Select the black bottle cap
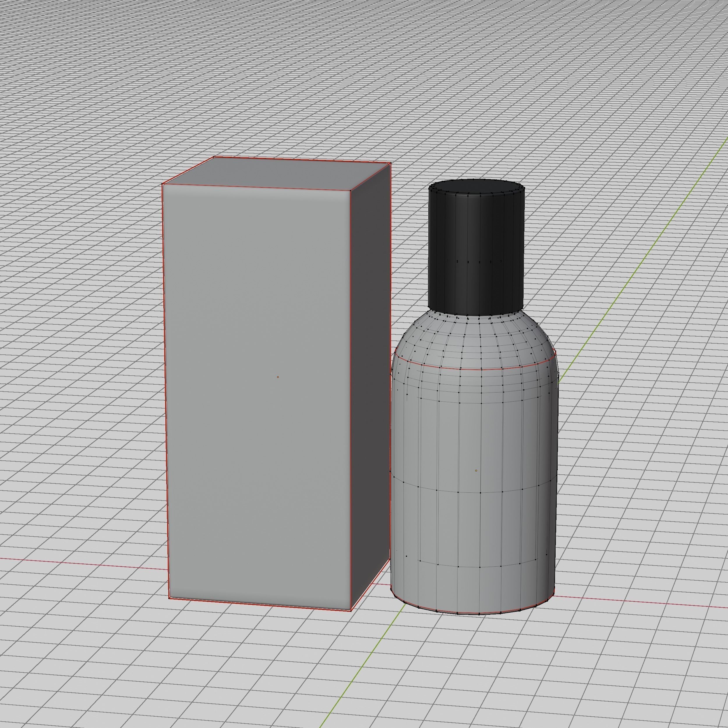 click(476, 247)
